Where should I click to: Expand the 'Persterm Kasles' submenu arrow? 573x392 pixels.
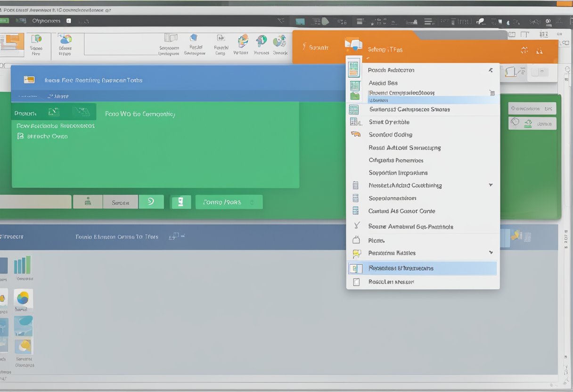pos(491,253)
